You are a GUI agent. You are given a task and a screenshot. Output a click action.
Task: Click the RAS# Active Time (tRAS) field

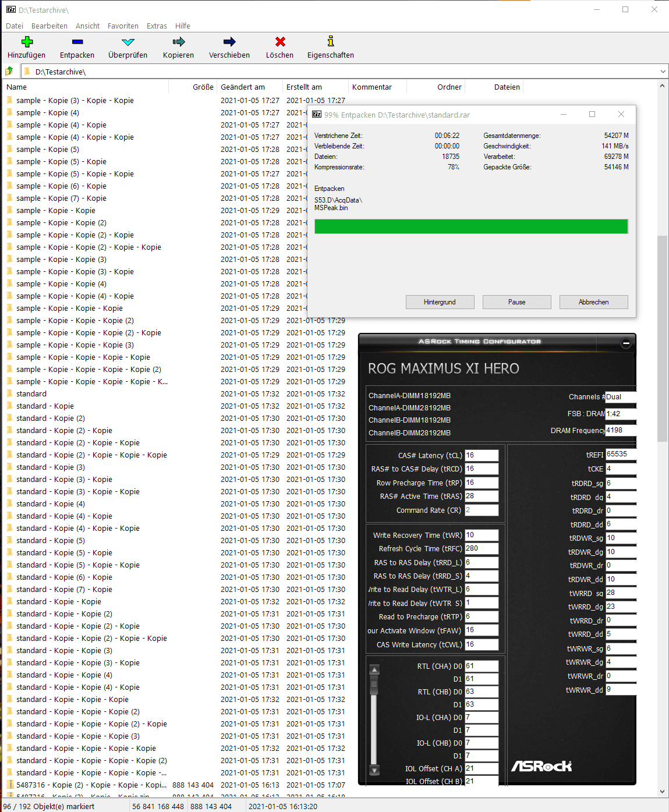(482, 496)
